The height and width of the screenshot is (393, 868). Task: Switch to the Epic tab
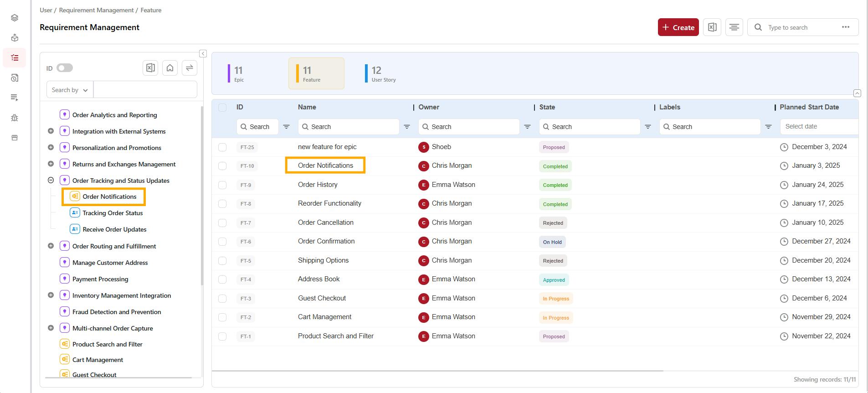(239, 73)
